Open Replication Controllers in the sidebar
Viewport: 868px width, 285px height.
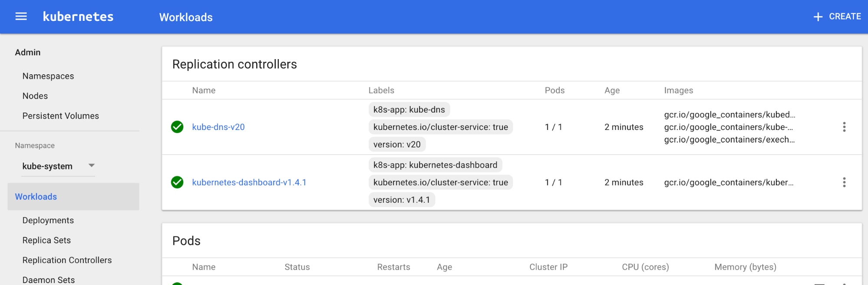pos(67,260)
